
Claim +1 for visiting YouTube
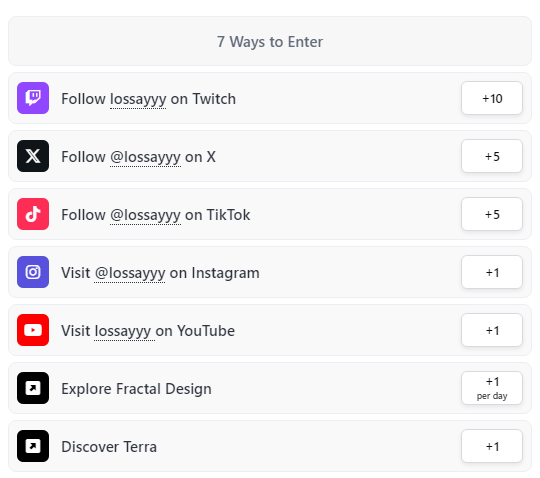[x=492, y=330]
